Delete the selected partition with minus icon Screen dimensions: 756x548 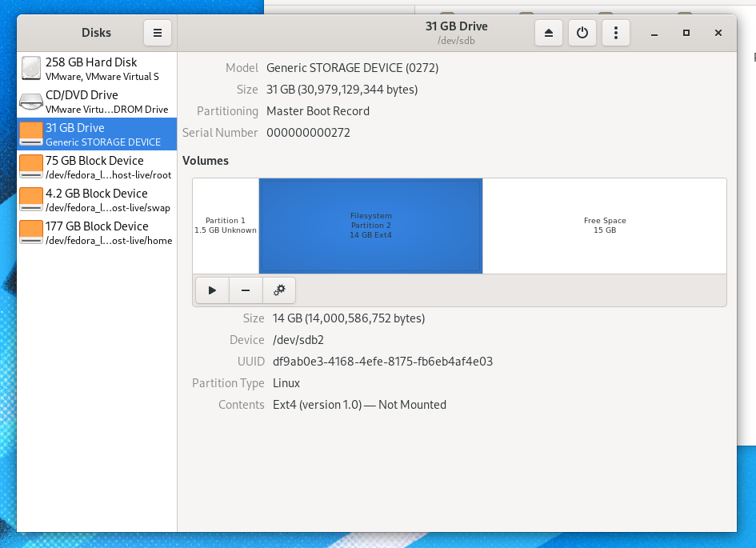(x=245, y=290)
